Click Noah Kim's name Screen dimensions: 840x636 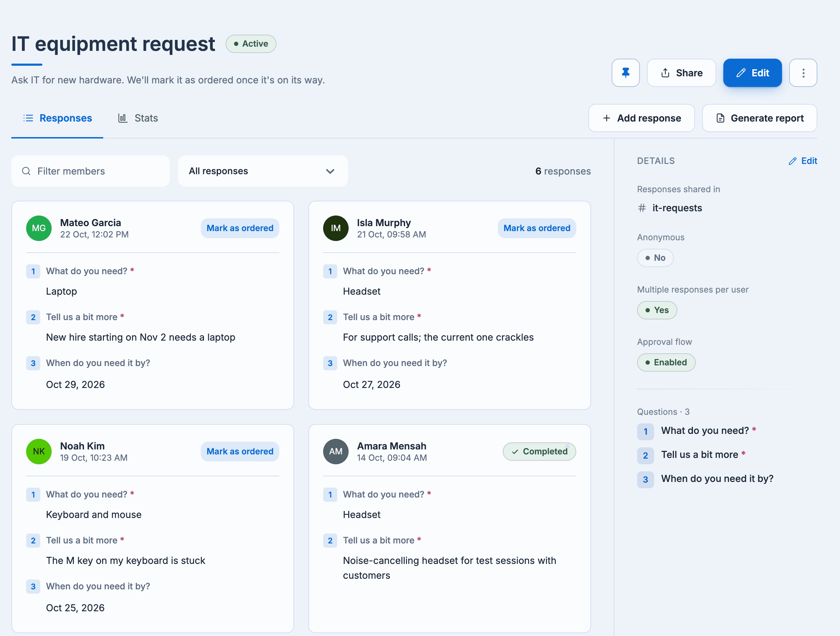coord(82,446)
